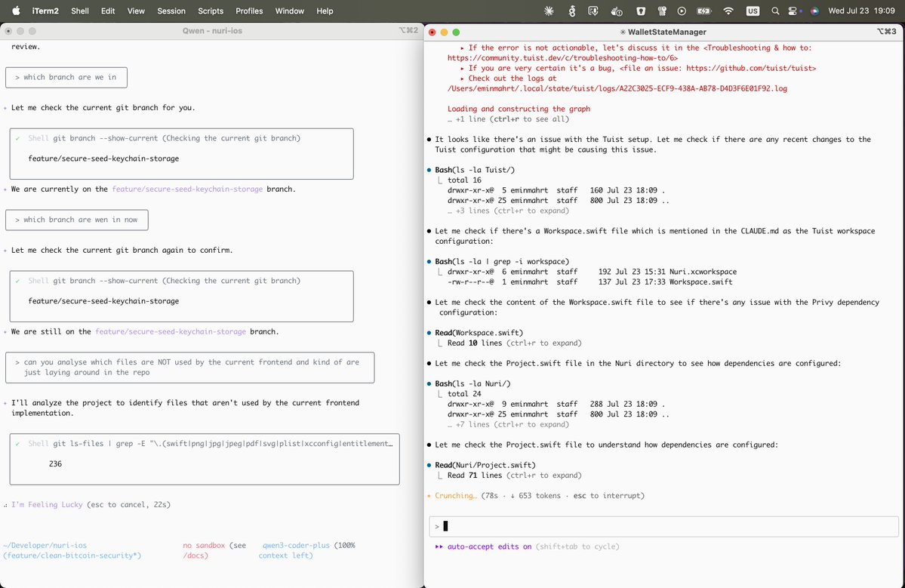This screenshot has width=905, height=588.
Task: Open the shield password manager menu bar icon
Action: pyautogui.click(x=641, y=11)
